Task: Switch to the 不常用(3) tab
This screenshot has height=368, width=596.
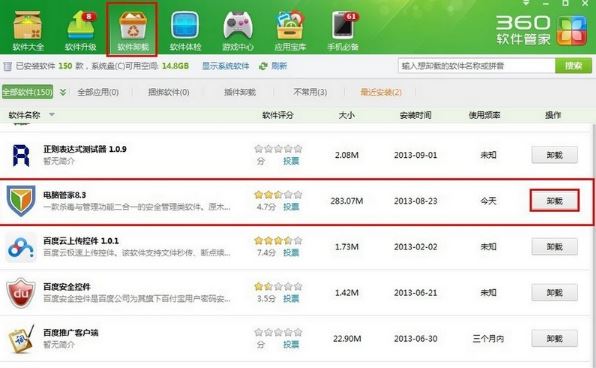Action: tap(310, 92)
